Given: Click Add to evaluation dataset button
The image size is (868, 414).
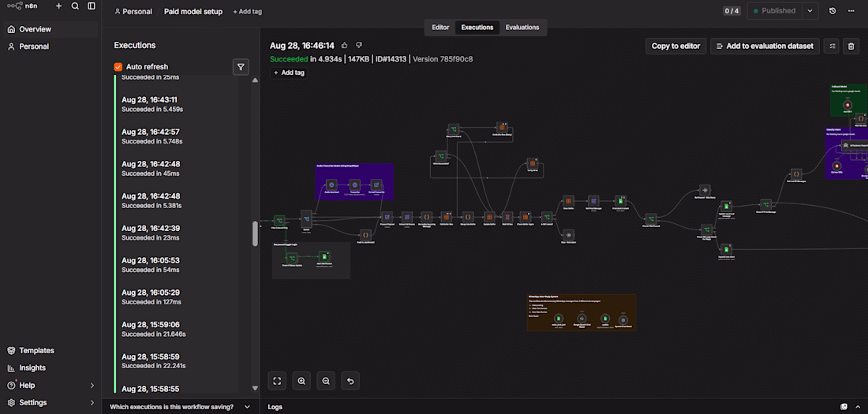Looking at the screenshot, I should (765, 46).
